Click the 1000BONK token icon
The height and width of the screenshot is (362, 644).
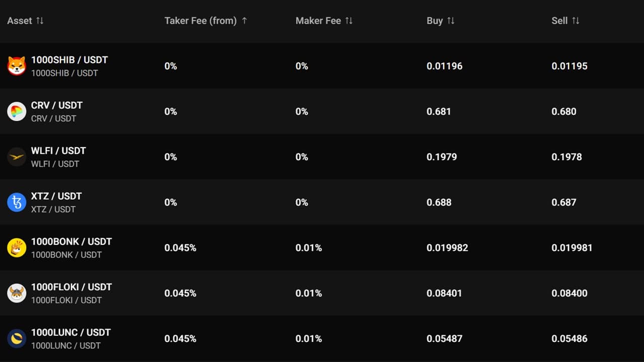click(17, 247)
